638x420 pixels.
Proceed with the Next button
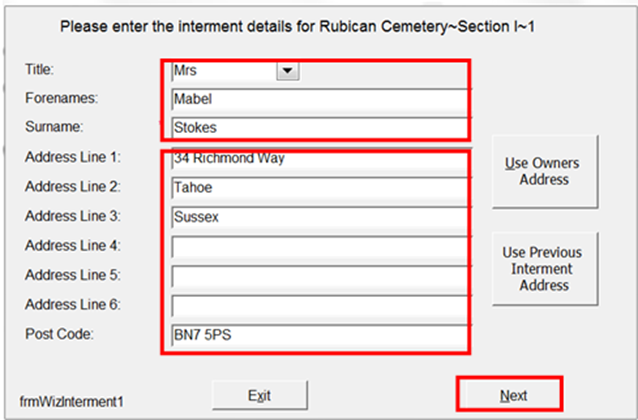pyautogui.click(x=512, y=395)
